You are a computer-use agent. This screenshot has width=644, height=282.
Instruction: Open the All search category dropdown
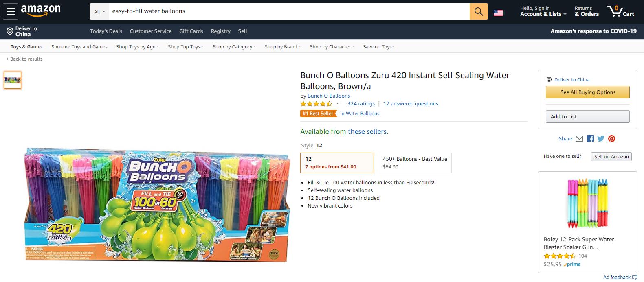99,11
